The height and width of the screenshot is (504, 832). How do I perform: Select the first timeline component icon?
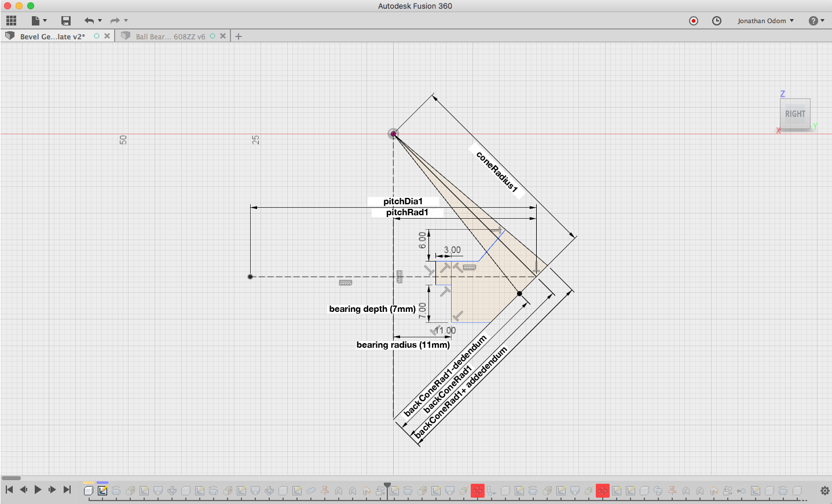[x=89, y=491]
